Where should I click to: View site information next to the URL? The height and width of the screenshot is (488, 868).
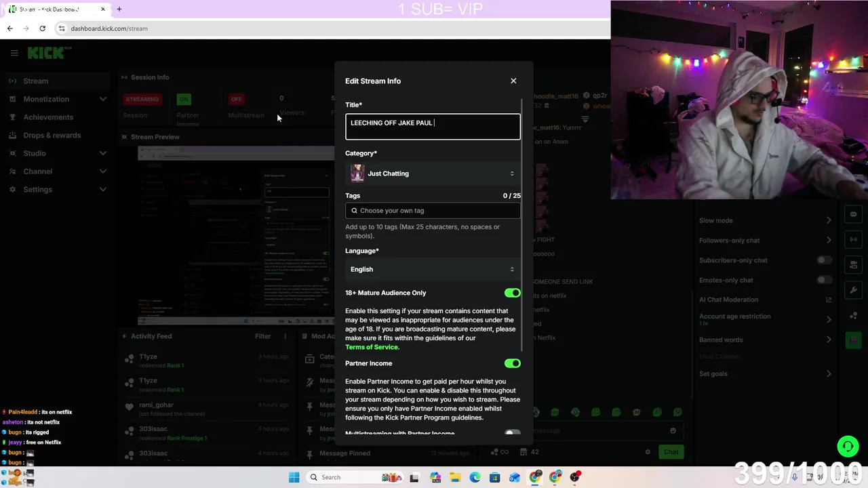[x=62, y=28]
